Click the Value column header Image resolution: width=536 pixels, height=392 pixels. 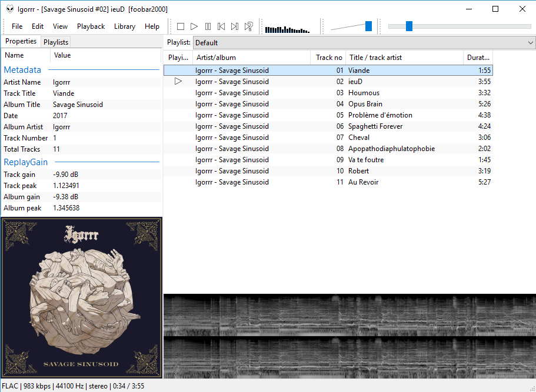106,55
